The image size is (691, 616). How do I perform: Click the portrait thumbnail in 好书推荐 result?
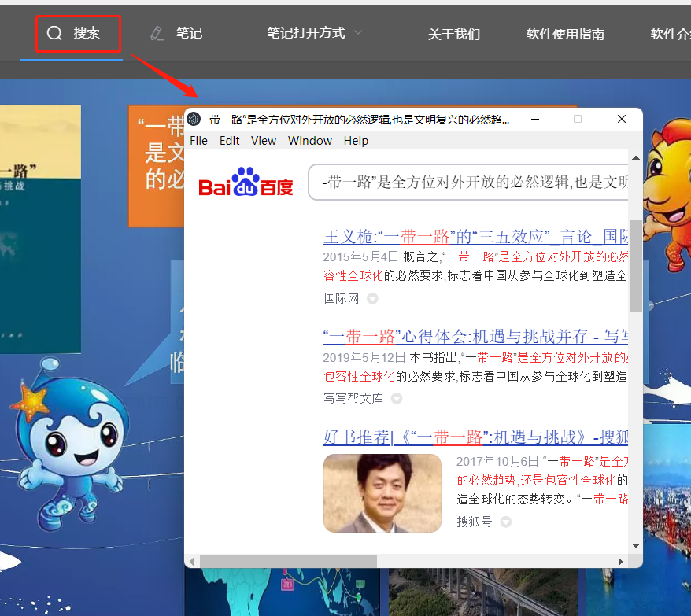click(x=382, y=493)
